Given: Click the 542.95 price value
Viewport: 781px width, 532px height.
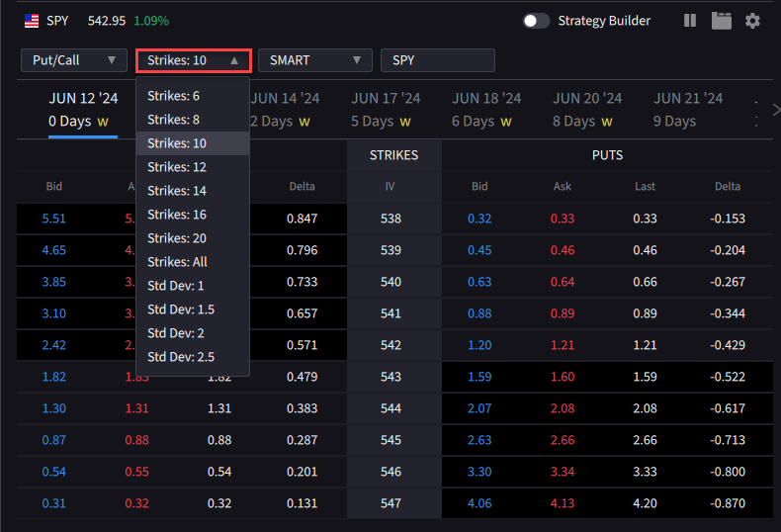Looking at the screenshot, I should point(107,21).
